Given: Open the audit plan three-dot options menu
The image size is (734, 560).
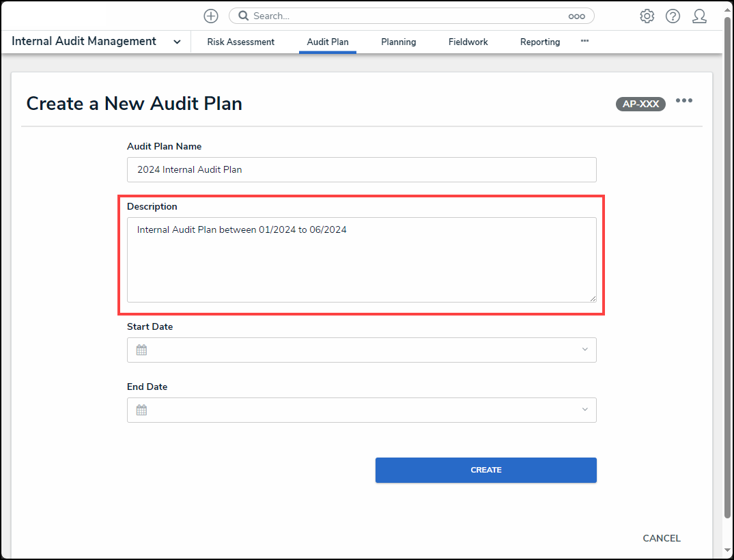Looking at the screenshot, I should pyautogui.click(x=683, y=101).
